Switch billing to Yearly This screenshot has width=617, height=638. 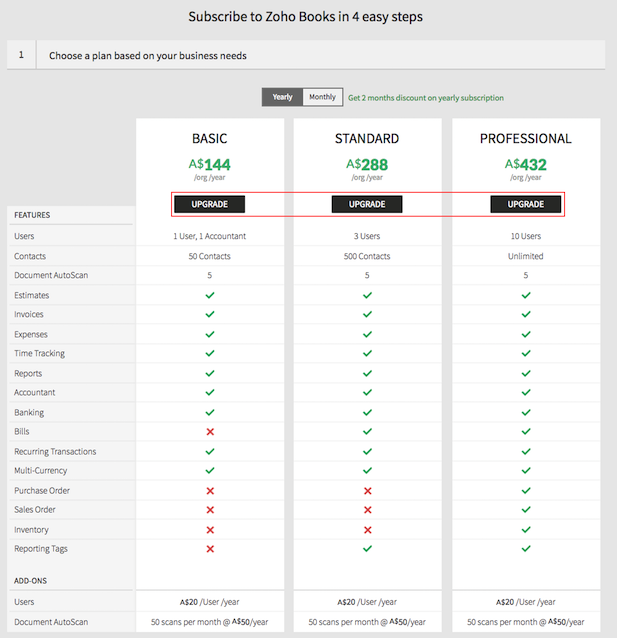click(283, 97)
